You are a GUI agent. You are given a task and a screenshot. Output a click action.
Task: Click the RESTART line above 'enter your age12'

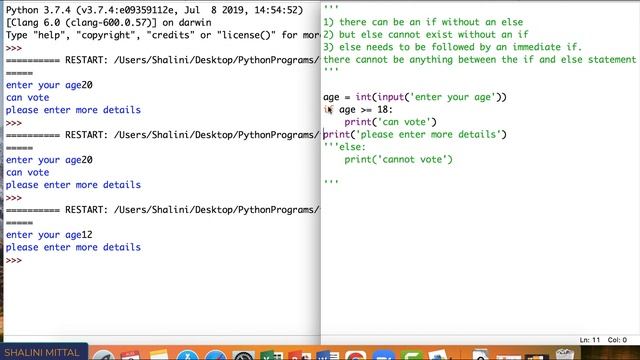pos(162,210)
